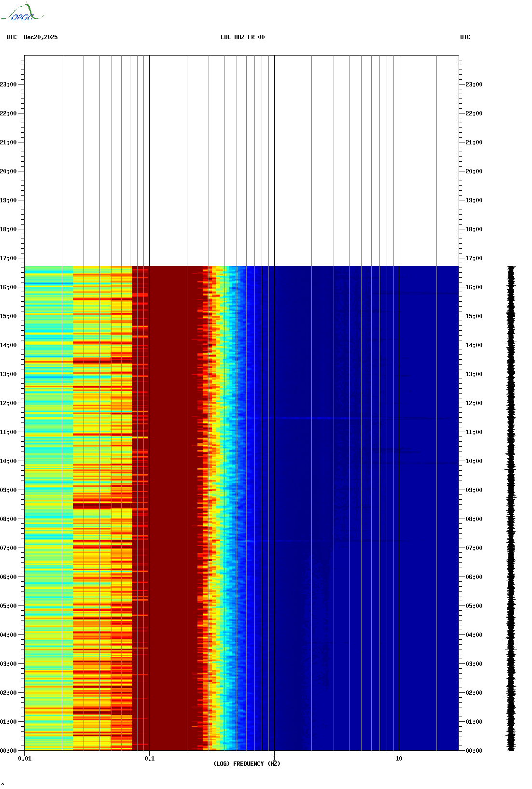The image size is (532, 789).
Task: Click the UTC label above the right axis
Action: click(465, 37)
